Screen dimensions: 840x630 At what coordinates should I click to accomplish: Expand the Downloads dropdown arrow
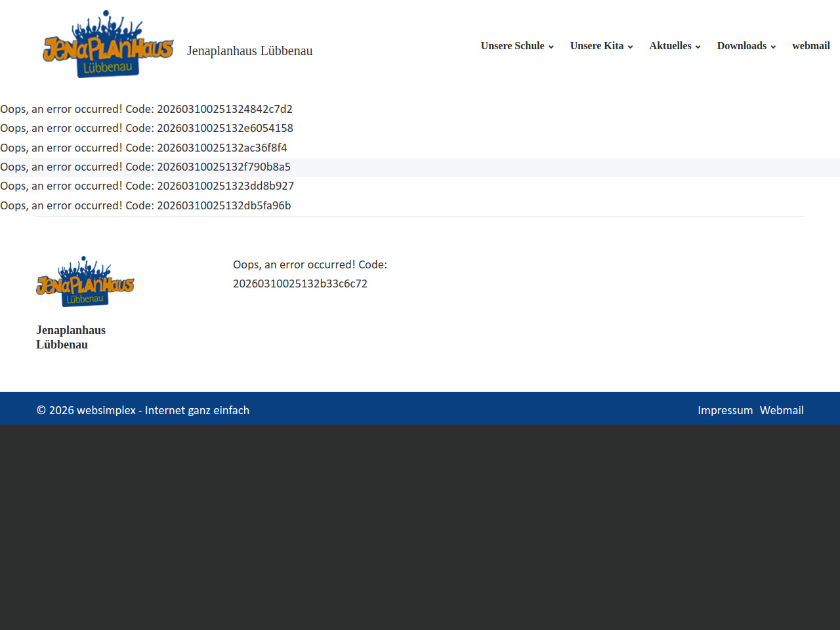pyautogui.click(x=774, y=47)
